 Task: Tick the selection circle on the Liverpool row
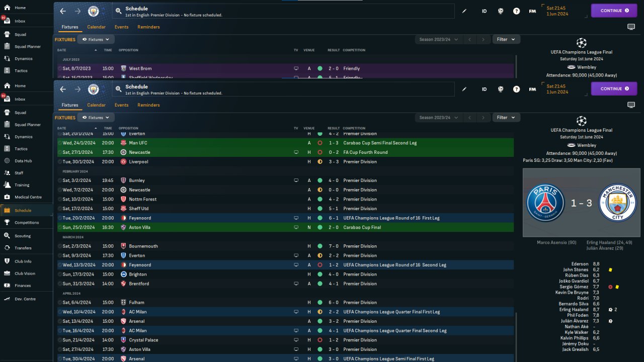pyautogui.click(x=60, y=162)
